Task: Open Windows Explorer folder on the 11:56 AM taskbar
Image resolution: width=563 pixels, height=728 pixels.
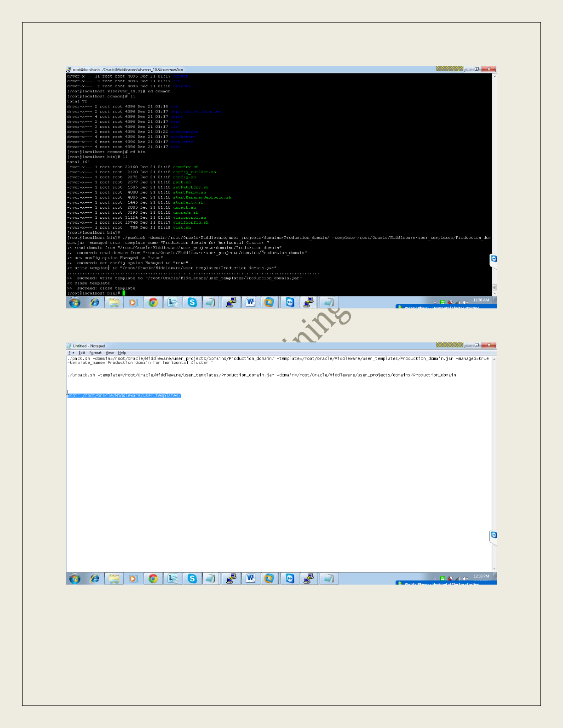Action: click(114, 302)
